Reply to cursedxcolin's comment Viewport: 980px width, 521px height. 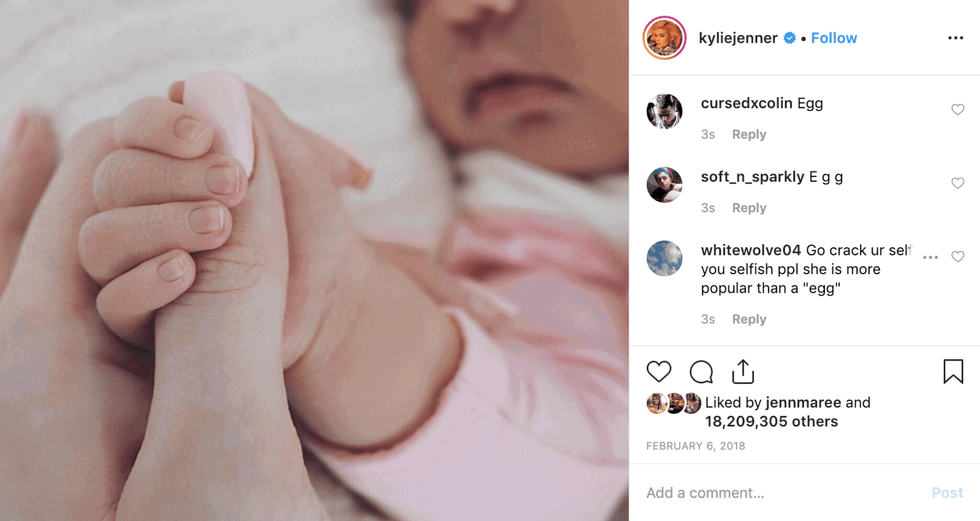coord(749,134)
